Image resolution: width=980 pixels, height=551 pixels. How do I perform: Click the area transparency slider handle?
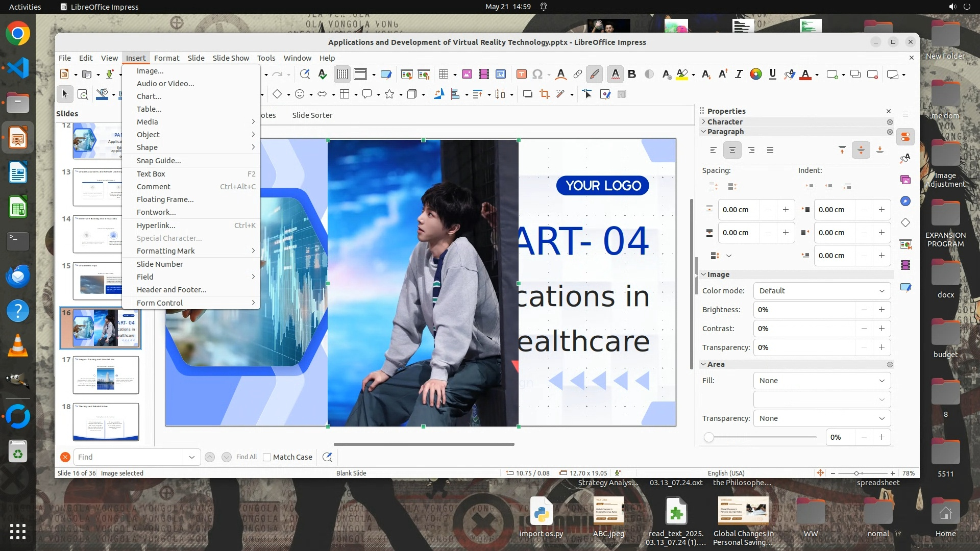pos(708,437)
